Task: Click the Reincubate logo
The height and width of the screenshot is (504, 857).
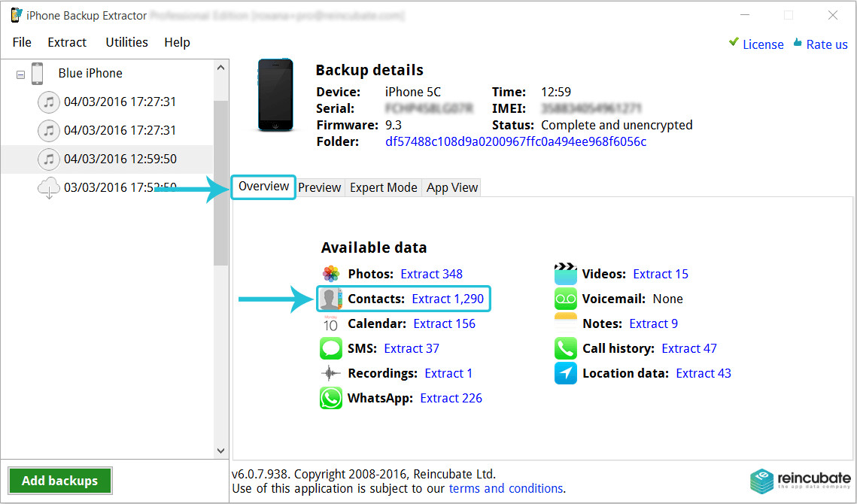Action: pos(800,481)
